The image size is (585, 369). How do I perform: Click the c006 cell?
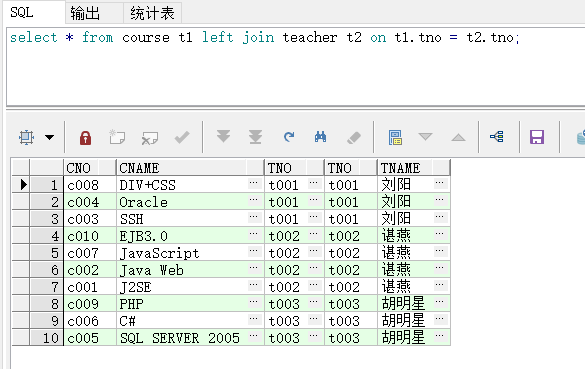pyautogui.click(x=90, y=321)
